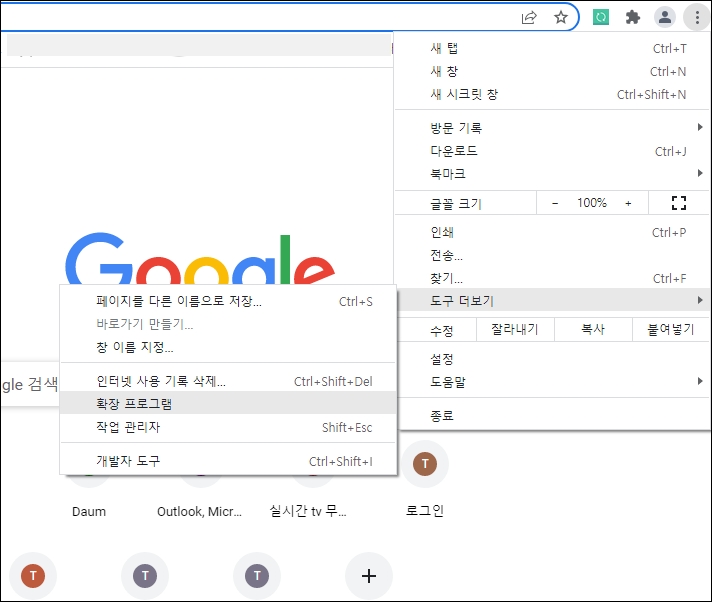Screen dimensions: 712x602
Task: Click the three-dot Chrome menu button
Action: click(x=697, y=17)
